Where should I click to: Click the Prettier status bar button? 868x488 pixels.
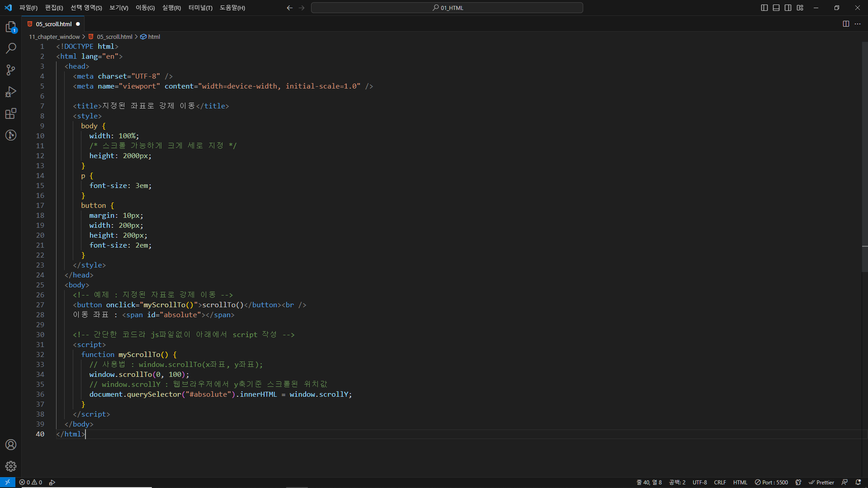coord(821,482)
